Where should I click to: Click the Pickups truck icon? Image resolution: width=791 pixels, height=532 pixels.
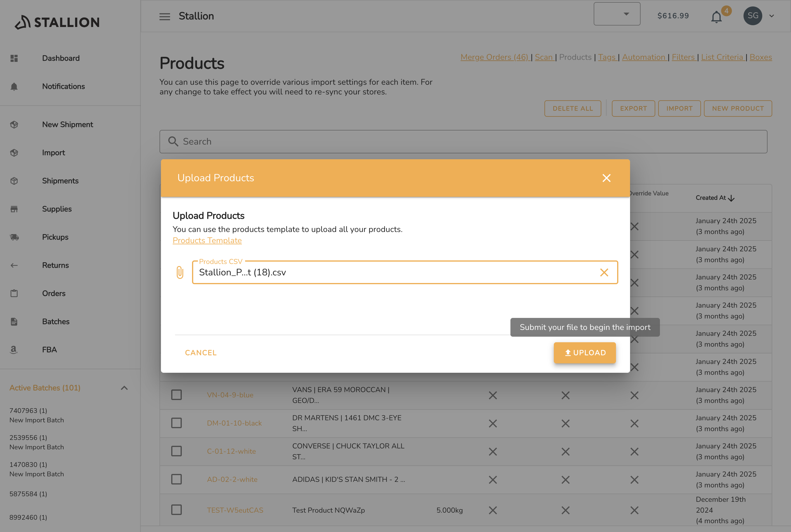(14, 237)
